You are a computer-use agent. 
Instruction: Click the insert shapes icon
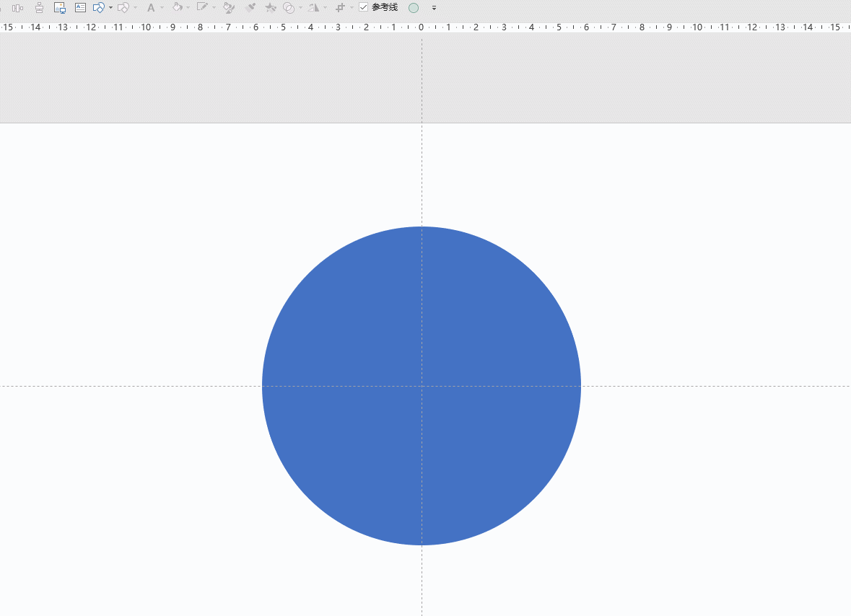[x=99, y=8]
